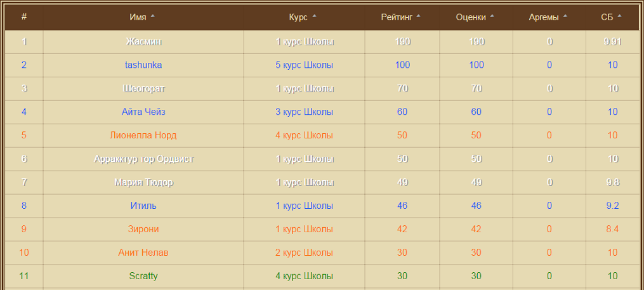Open the tashunka profile link
Image resolution: width=644 pixels, height=290 pixels.
[x=143, y=65]
